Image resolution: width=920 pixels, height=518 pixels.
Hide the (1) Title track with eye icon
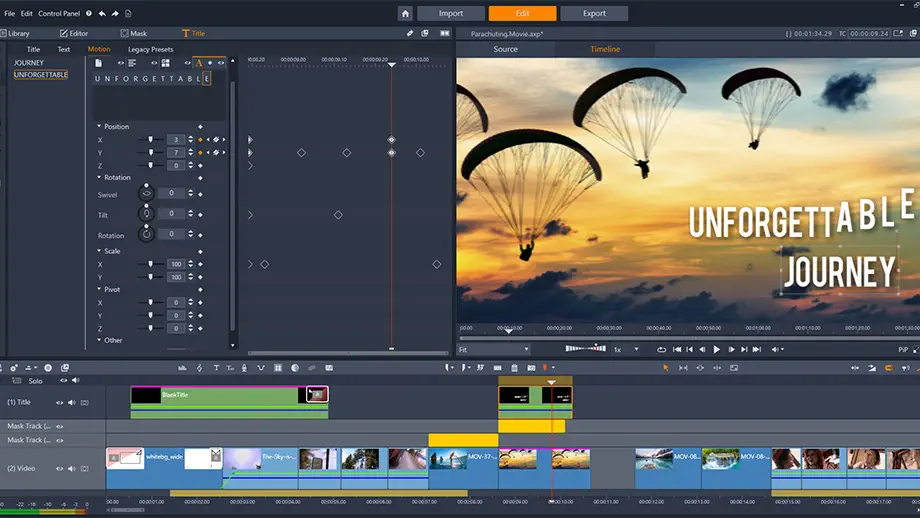click(59, 402)
